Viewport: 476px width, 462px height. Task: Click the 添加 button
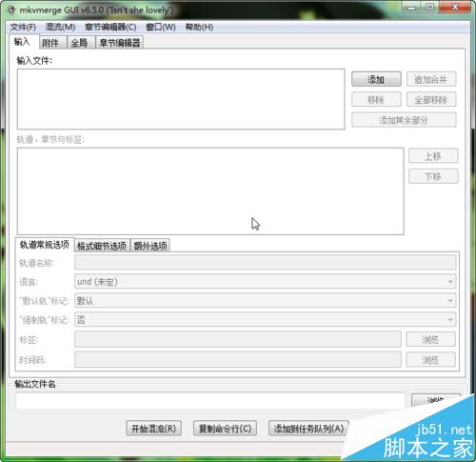click(376, 79)
